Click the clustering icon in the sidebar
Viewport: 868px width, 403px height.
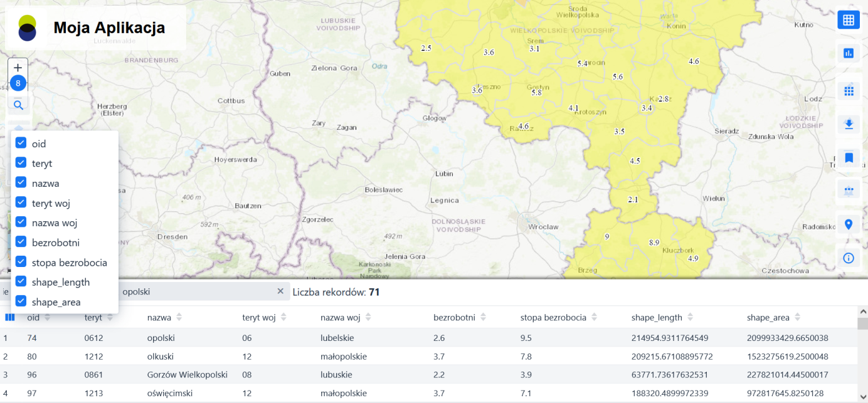point(849,189)
